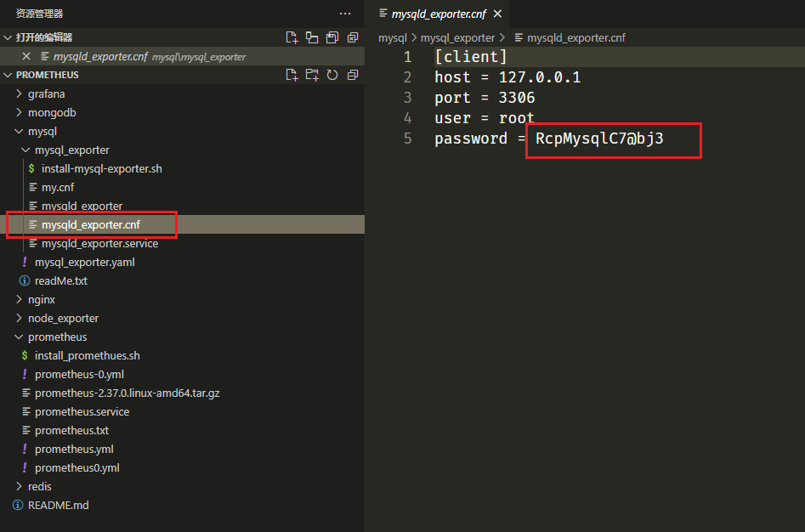The width and height of the screenshot is (805, 532).
Task: Open install-mysql-exporter.sh file
Action: (101, 168)
